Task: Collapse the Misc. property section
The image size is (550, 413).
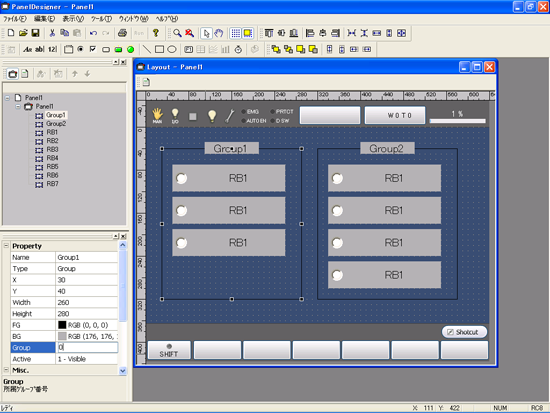Action: [6, 370]
